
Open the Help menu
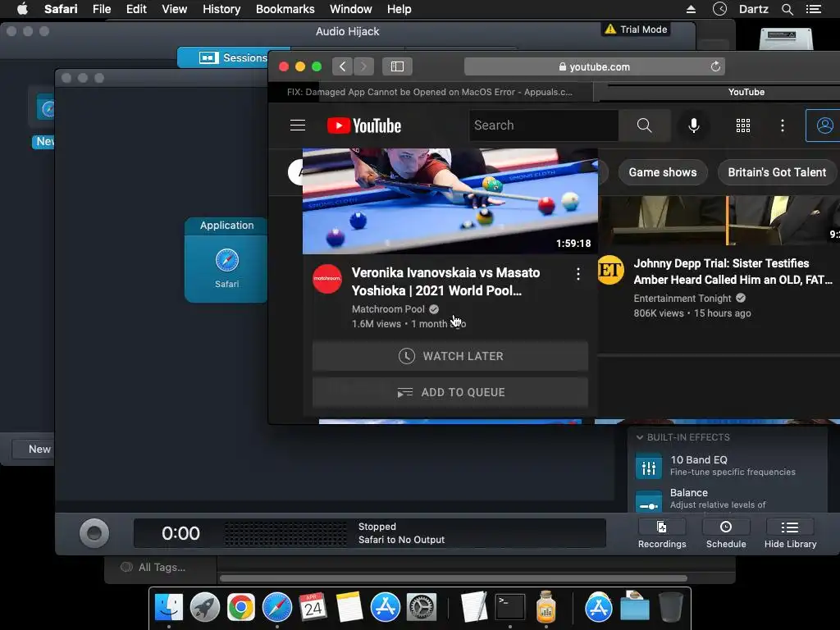coord(399,9)
